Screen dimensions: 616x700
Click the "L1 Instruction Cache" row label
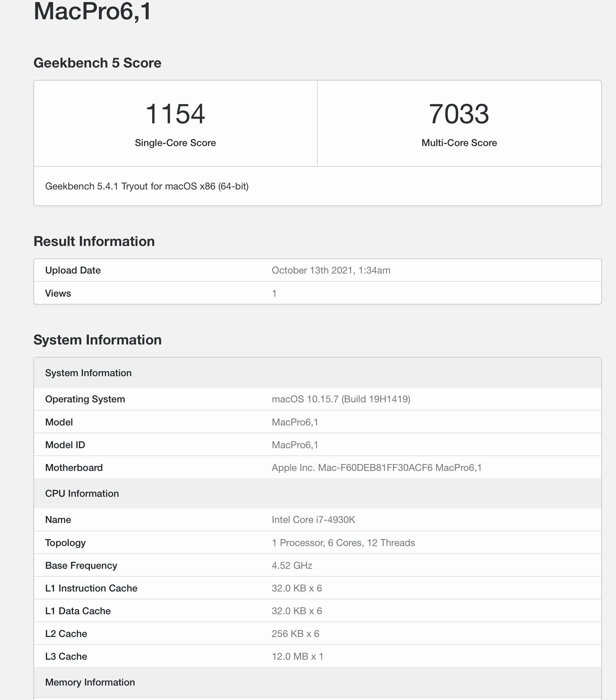[91, 588]
